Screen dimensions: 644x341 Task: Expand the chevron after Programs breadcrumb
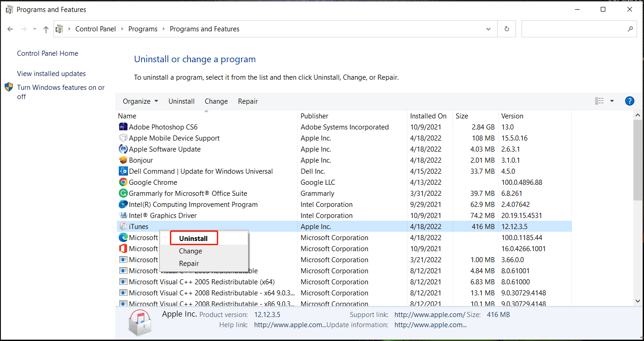[x=163, y=29]
